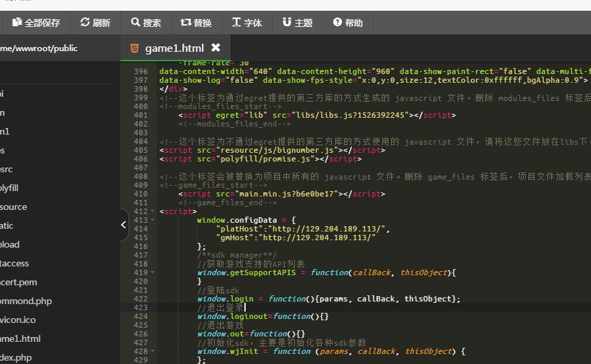Open the Theme (主题) menu

click(x=298, y=23)
